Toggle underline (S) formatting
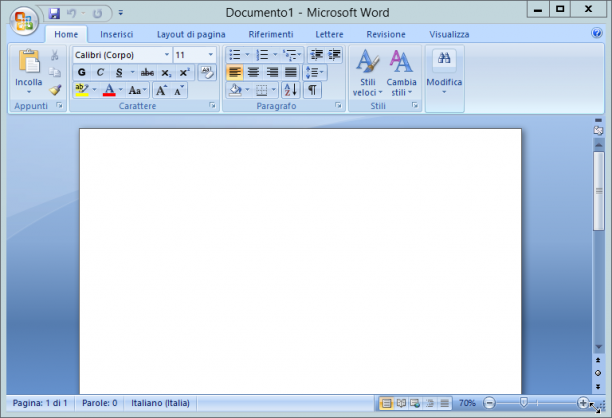This screenshot has width=612, height=418. pos(119,73)
